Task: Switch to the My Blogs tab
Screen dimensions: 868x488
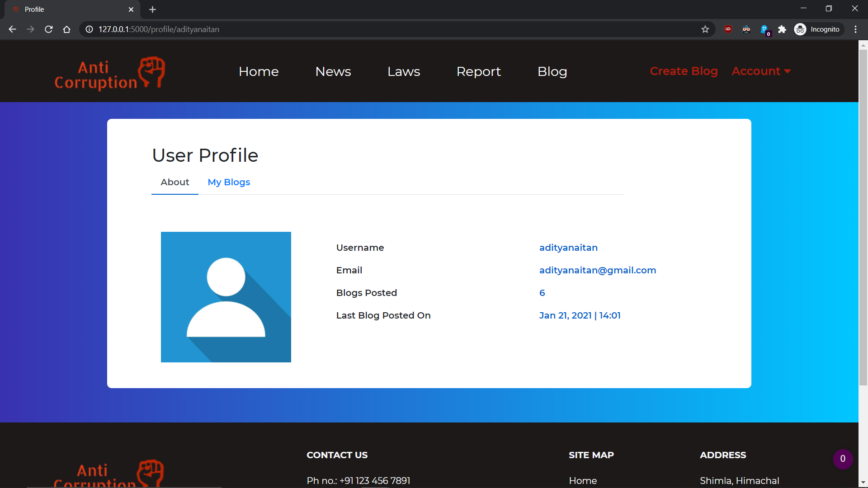Action: 229,182
